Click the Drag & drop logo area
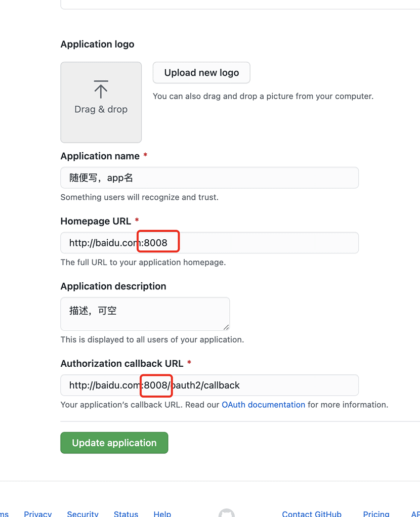The image size is (420, 517). (101, 102)
